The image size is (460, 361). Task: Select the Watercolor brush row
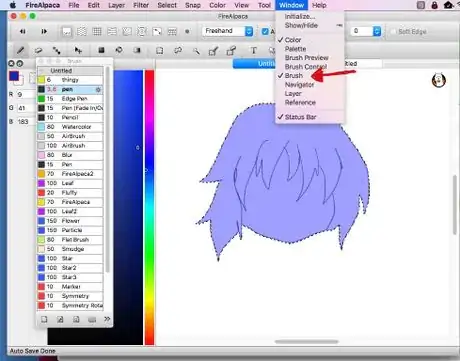coord(70,127)
